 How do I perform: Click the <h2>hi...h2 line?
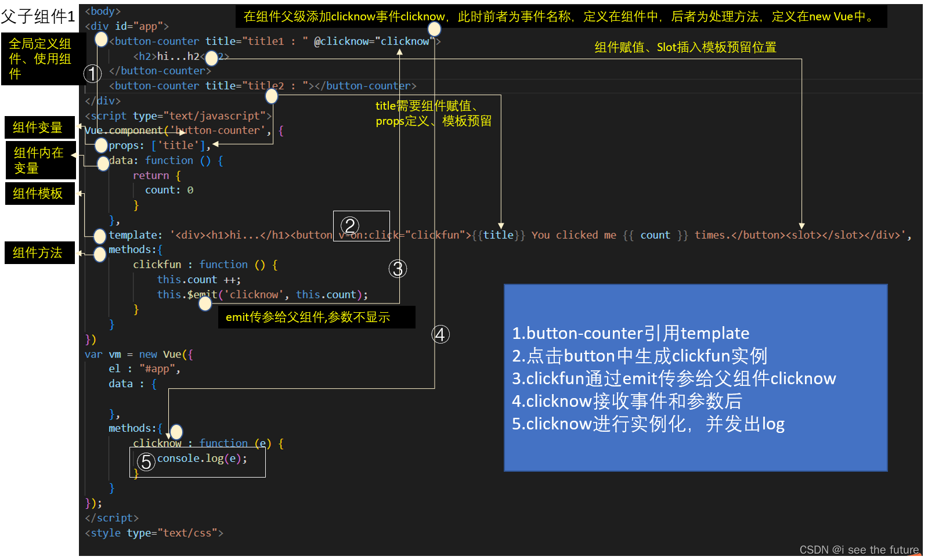coord(181,56)
